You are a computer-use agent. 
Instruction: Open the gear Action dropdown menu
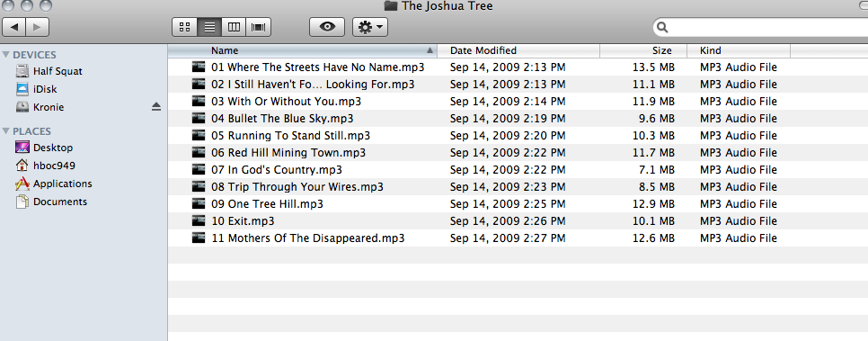click(x=370, y=27)
